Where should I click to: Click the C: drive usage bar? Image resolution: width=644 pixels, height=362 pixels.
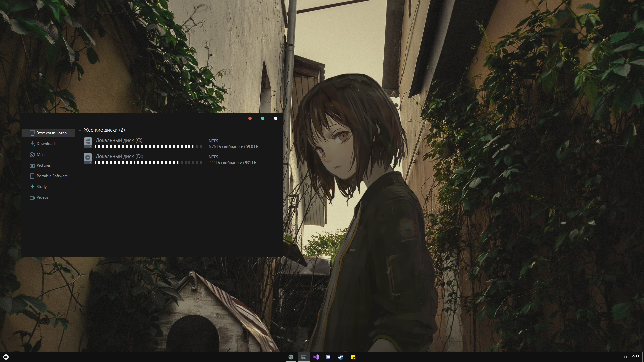point(150,147)
